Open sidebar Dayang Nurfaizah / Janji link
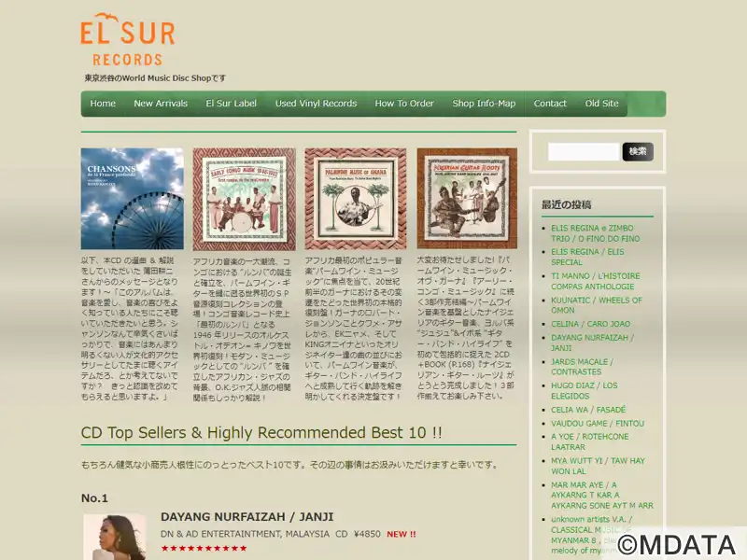Image resolution: width=747 pixels, height=560 pixels. tap(592, 343)
